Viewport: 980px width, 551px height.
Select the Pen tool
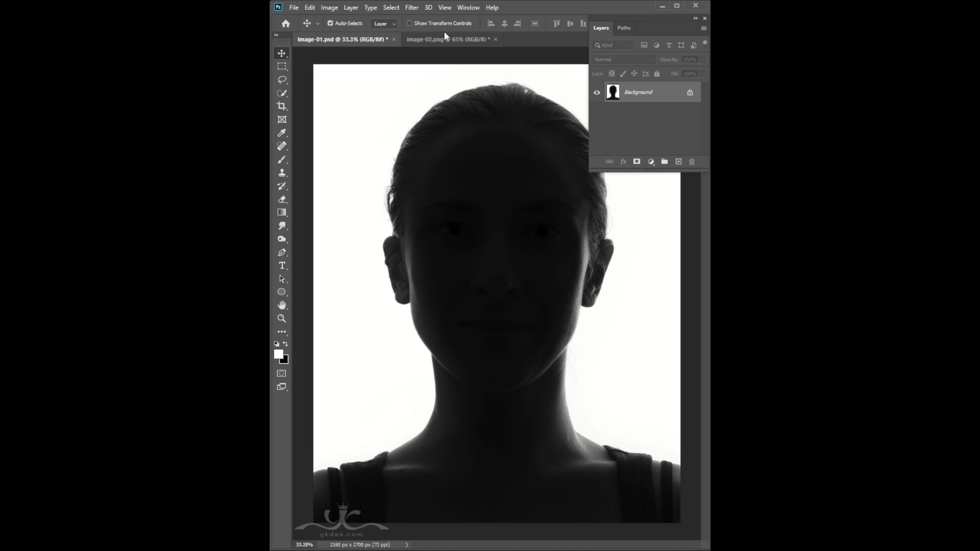pos(282,253)
